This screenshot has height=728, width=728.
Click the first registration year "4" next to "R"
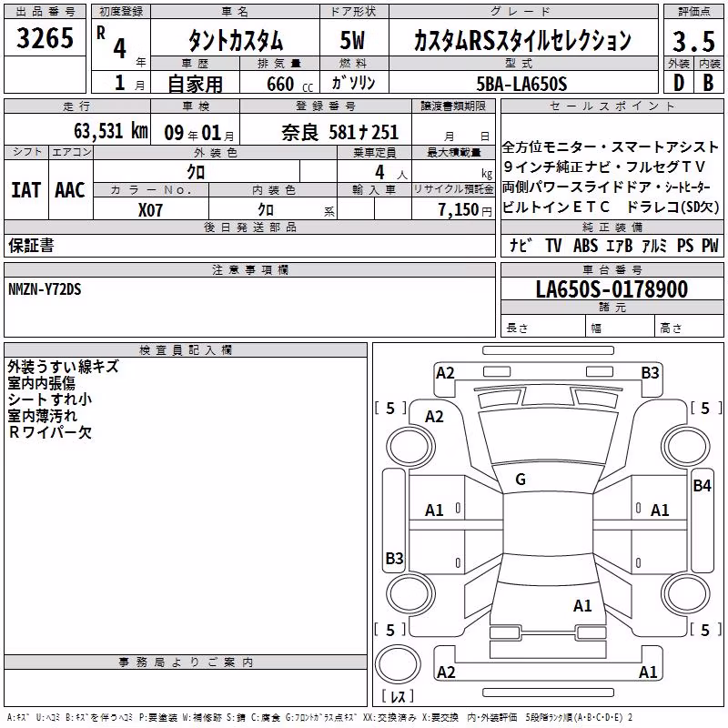tap(120, 48)
